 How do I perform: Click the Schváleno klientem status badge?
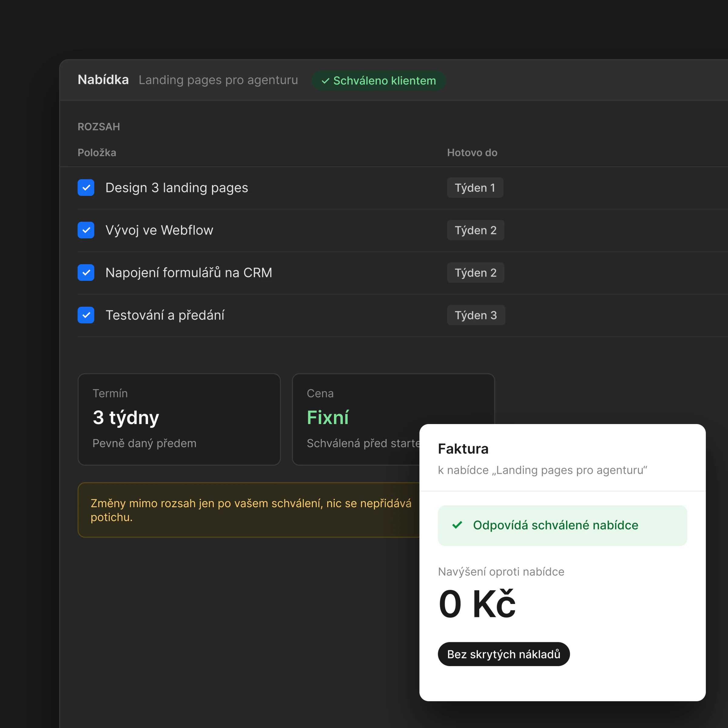click(x=378, y=81)
